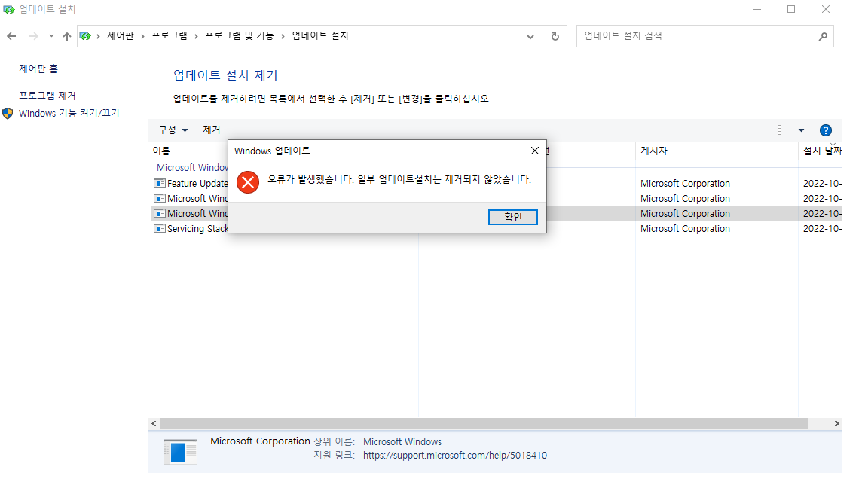Minimize the 업데이트 설치 window
Image resolution: width=868 pixels, height=488 pixels.
(x=757, y=9)
